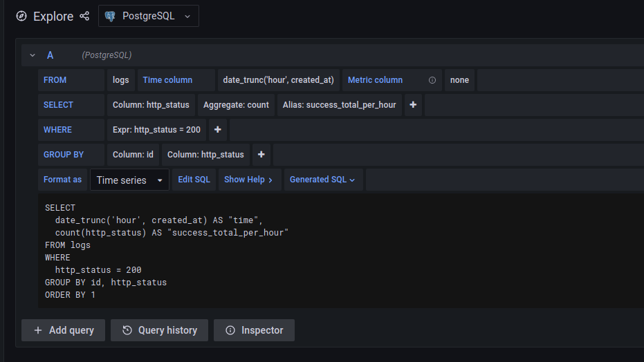This screenshot has height=362, width=644.
Task: Change the Metric column value none
Action: tap(459, 80)
